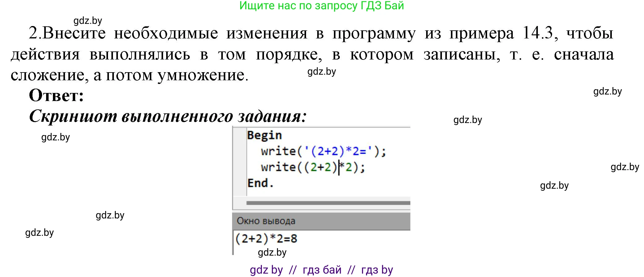The width and height of the screenshot is (644, 277).
Task: Click the write((2+2)*2) code line
Action: tap(313, 167)
